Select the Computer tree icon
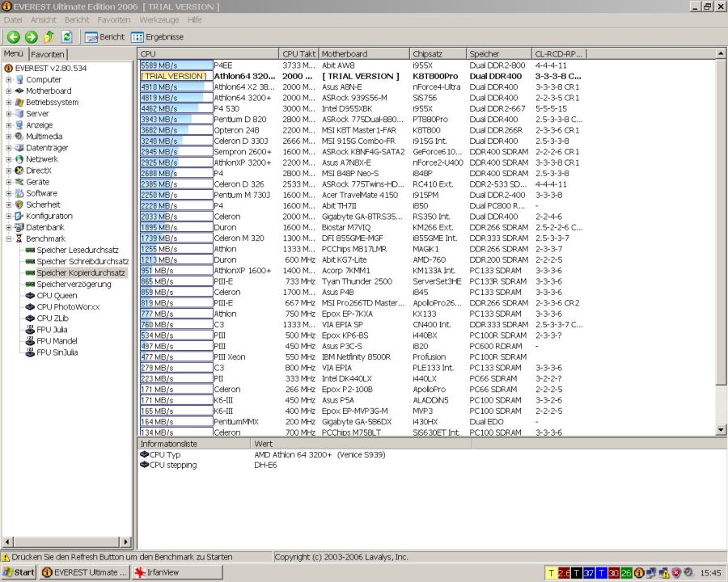 click(x=19, y=79)
